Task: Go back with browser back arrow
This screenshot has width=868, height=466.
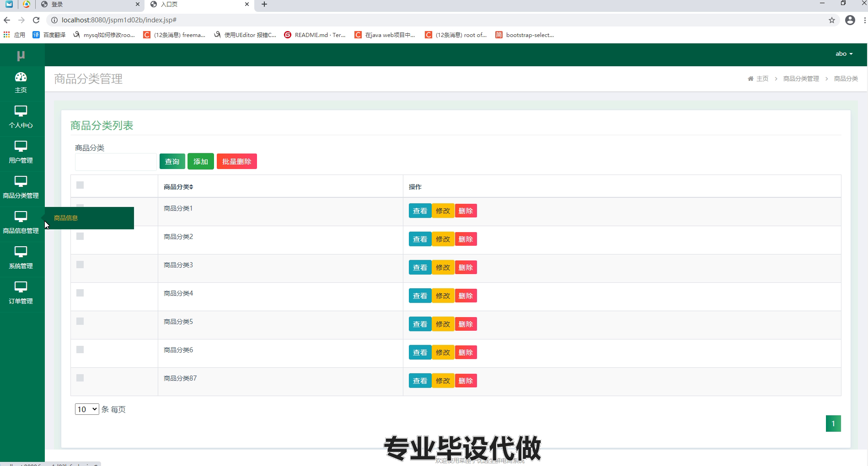Action: tap(7, 20)
